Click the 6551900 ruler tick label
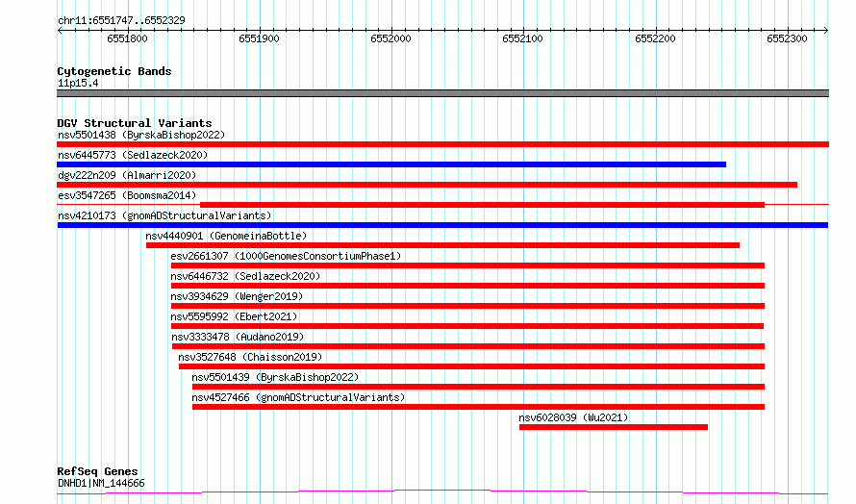The width and height of the screenshot is (856, 504). point(260,38)
